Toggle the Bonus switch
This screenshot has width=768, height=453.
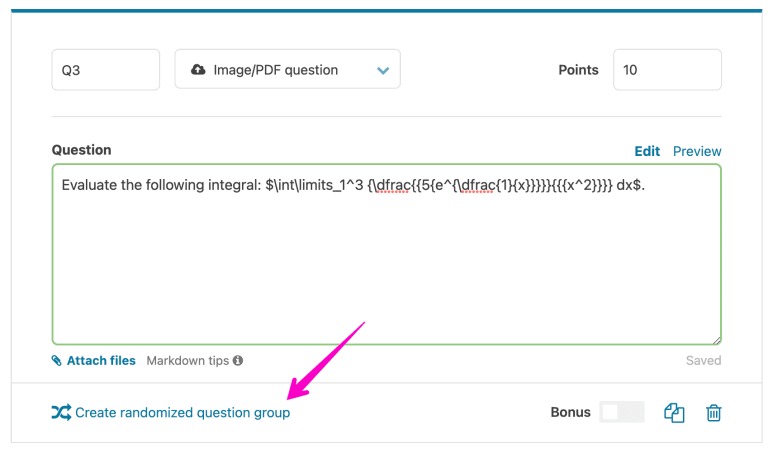click(622, 412)
